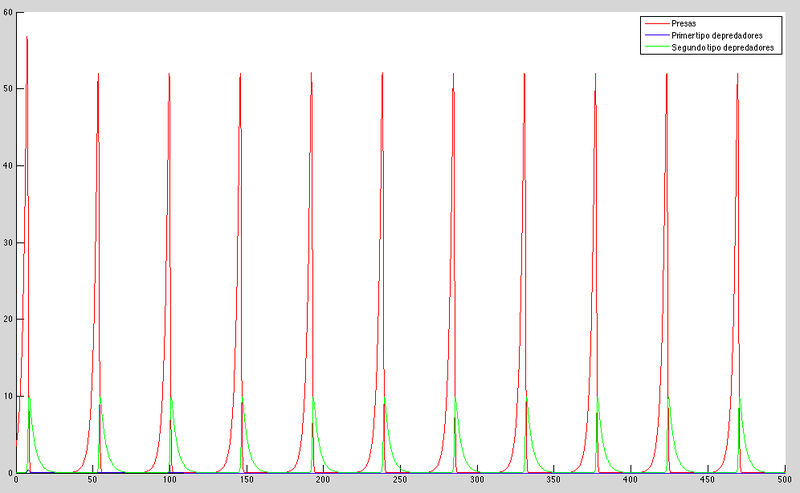Click the top of red peak near x=100

pos(169,74)
